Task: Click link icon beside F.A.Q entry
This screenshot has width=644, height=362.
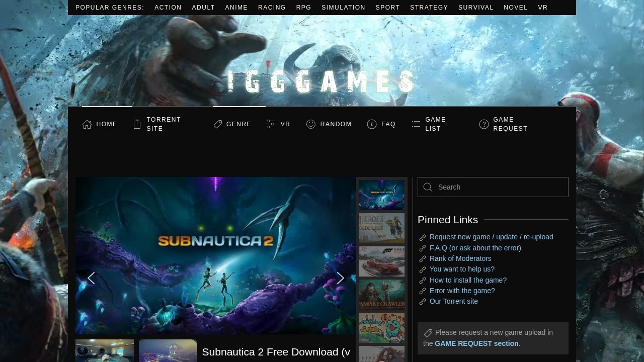Action: tap(423, 248)
